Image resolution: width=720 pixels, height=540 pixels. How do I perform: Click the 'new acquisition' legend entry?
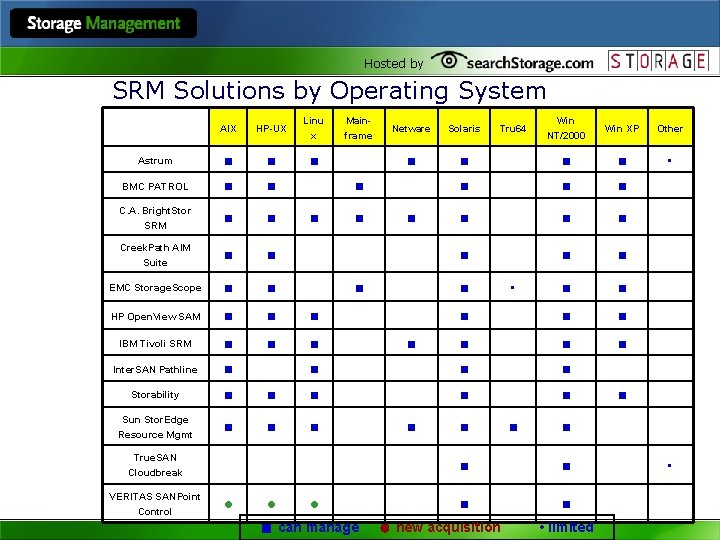(440, 528)
